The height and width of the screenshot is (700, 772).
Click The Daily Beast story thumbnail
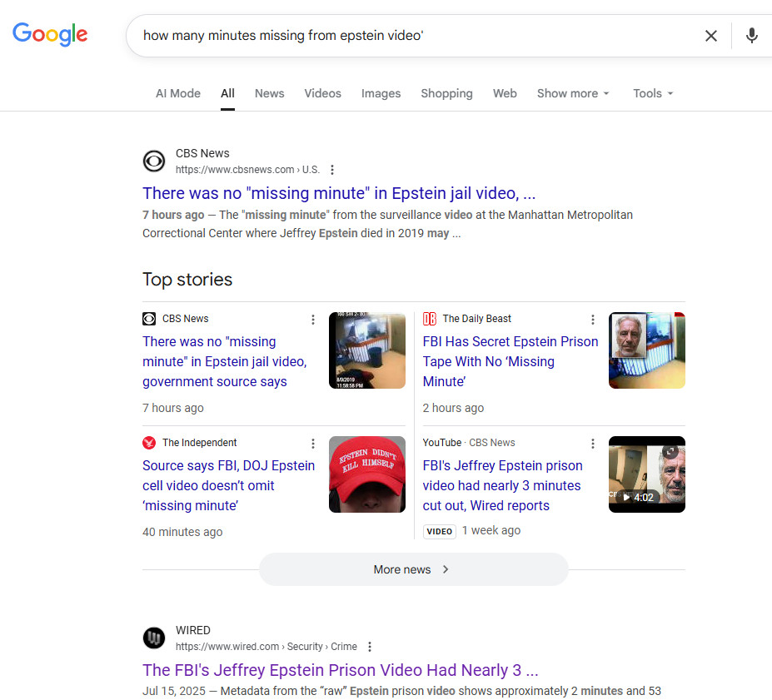(647, 350)
